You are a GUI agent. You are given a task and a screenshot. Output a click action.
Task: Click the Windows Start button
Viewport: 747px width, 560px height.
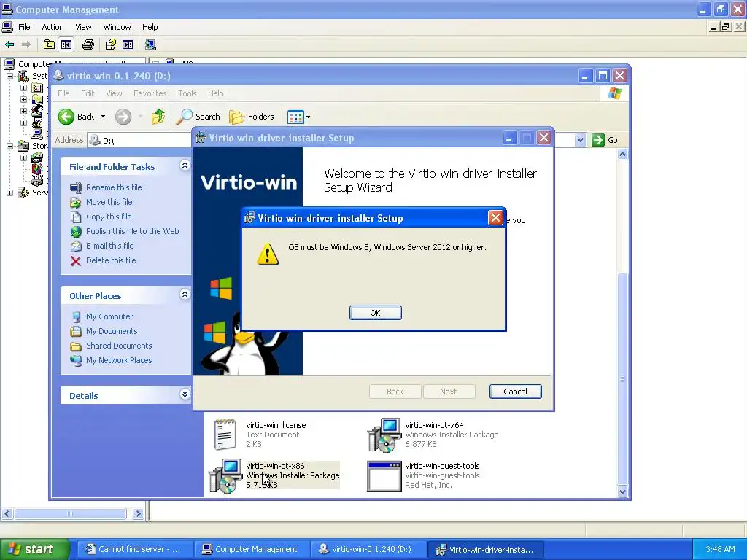(x=34, y=549)
